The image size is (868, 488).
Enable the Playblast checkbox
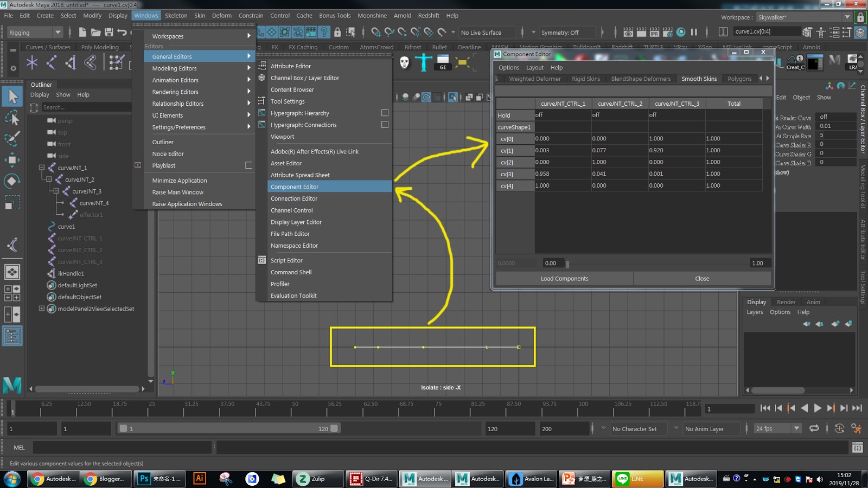click(248, 165)
